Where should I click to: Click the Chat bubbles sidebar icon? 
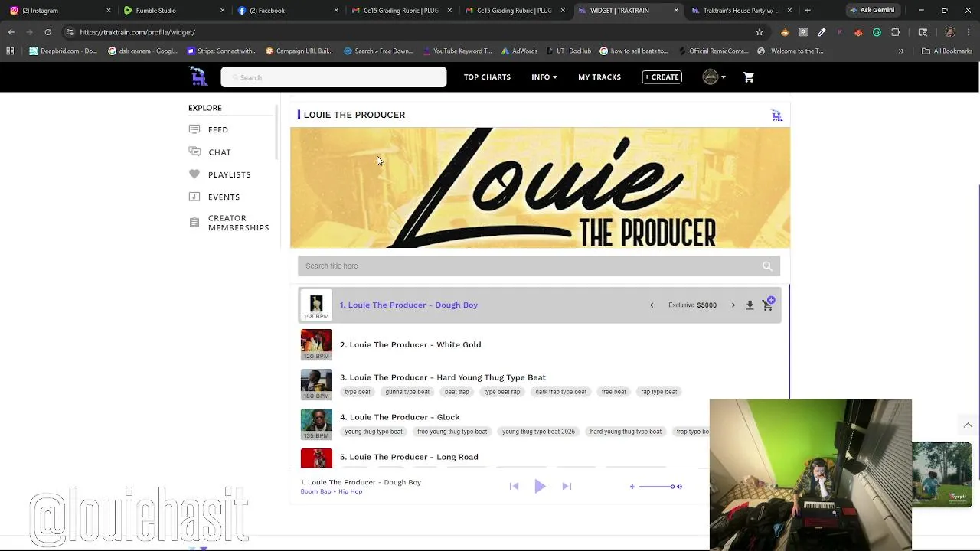tap(194, 152)
